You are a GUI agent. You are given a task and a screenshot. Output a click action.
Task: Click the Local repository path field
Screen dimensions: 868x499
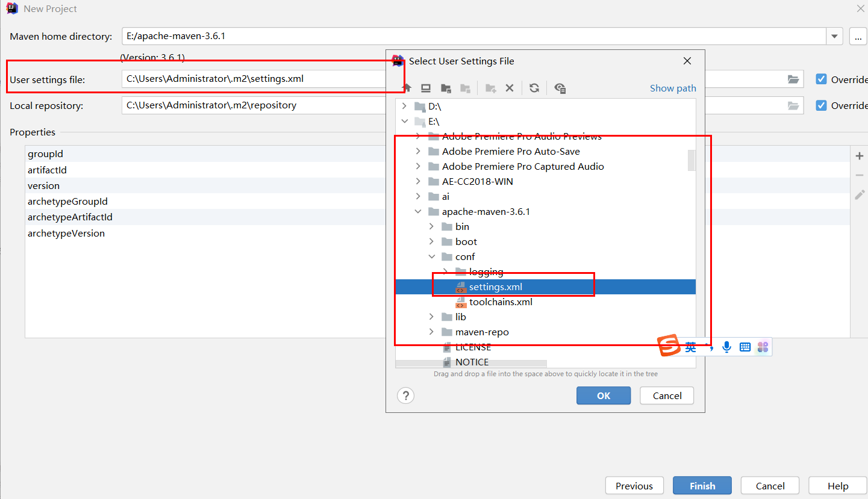pyautogui.click(x=254, y=105)
